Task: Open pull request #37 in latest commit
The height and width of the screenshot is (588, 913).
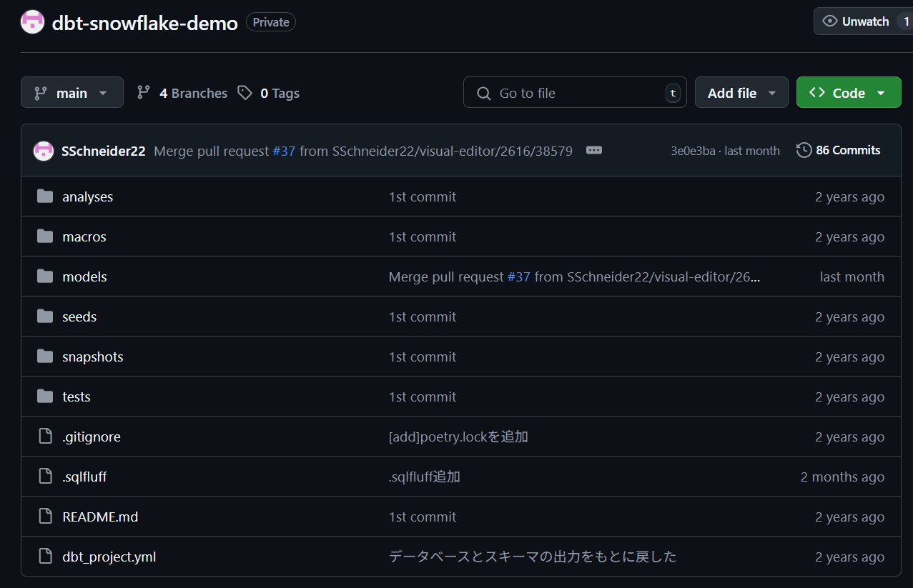Action: pyautogui.click(x=284, y=151)
